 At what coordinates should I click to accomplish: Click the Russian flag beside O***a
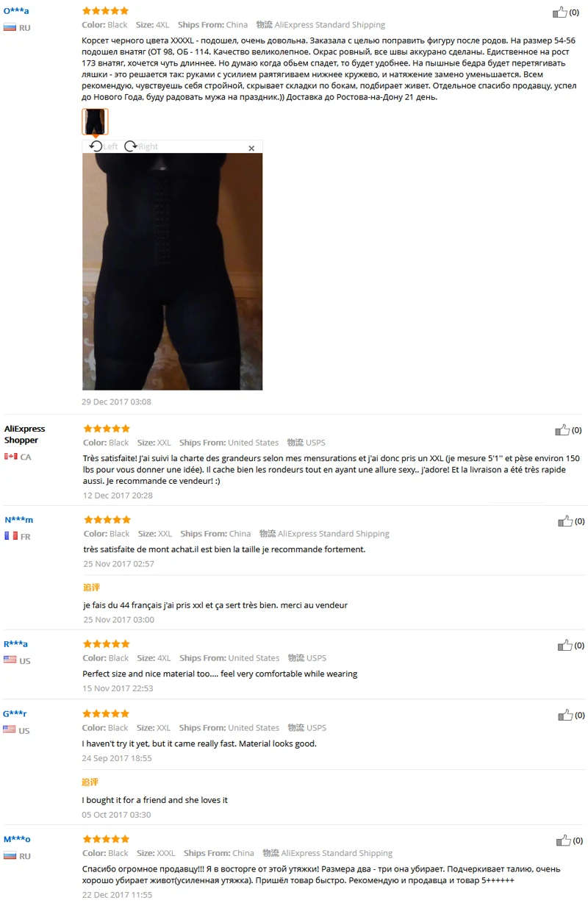(10, 28)
